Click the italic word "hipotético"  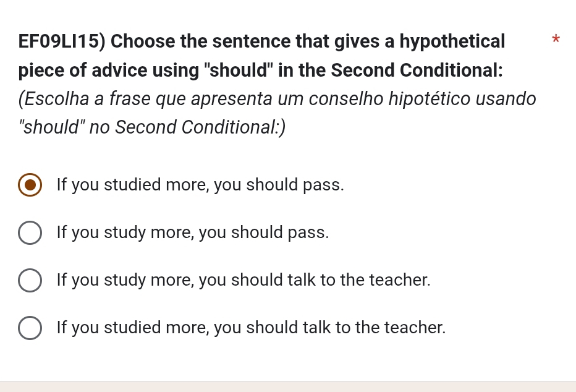[429, 99]
